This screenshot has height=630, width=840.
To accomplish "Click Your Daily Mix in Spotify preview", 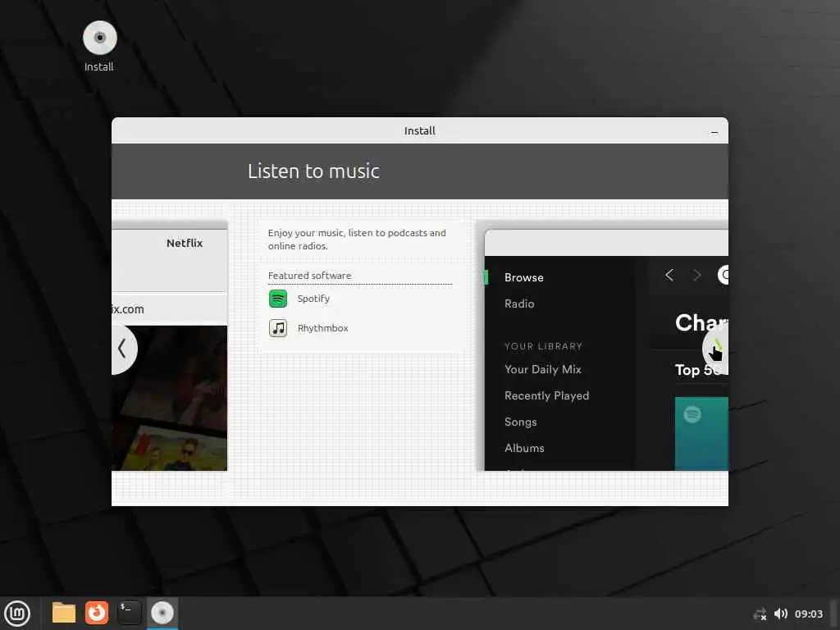I will (543, 369).
